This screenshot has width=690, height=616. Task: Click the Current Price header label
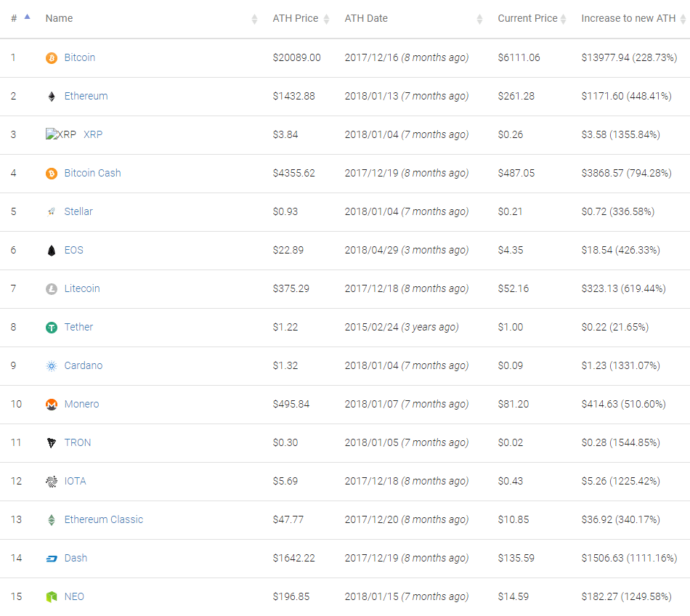coord(527,18)
